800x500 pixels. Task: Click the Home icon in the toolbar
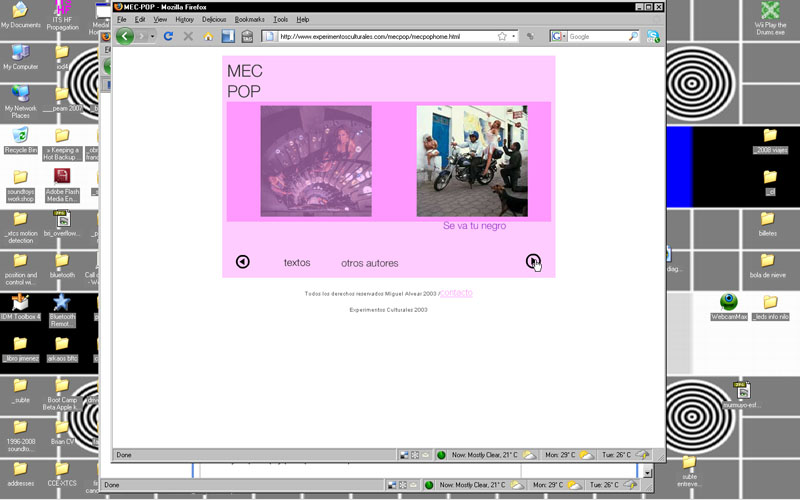pyautogui.click(x=208, y=37)
